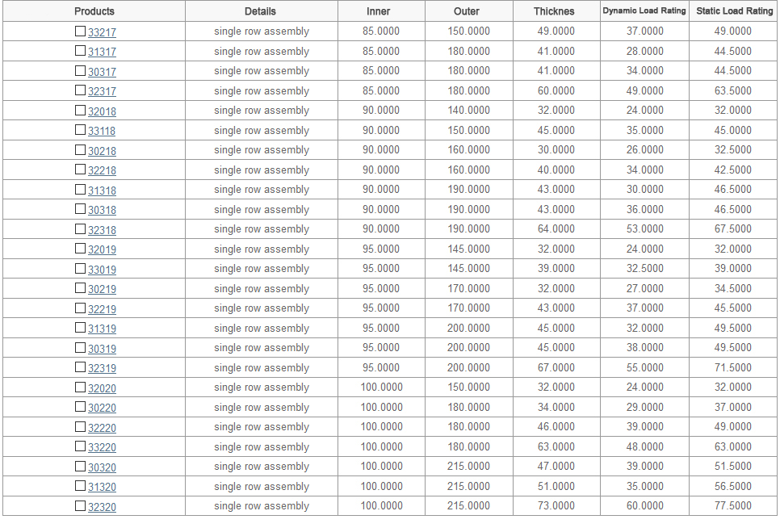
Task: Select the checkbox next to 32317
Action: [80, 90]
